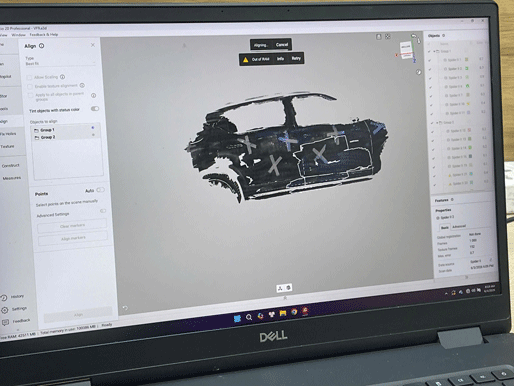Viewport: 514px width, 386px height.
Task: Click the Group 2 folder icon in Objects to align
Action: pos(37,137)
